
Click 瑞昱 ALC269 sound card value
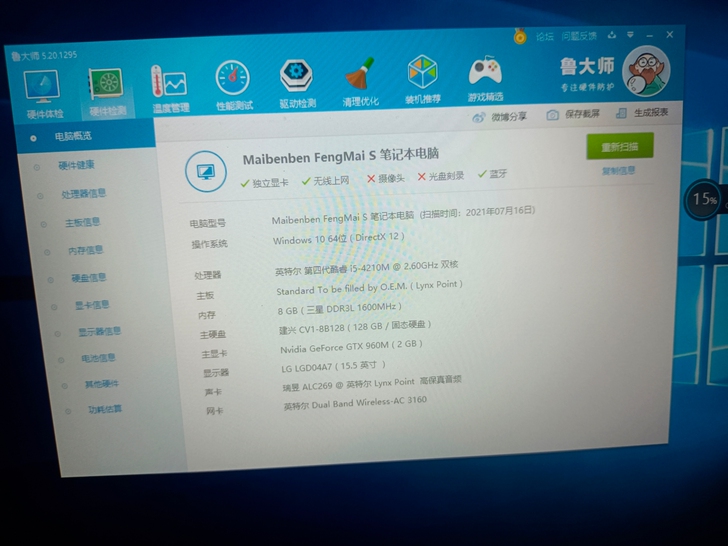[x=372, y=384]
